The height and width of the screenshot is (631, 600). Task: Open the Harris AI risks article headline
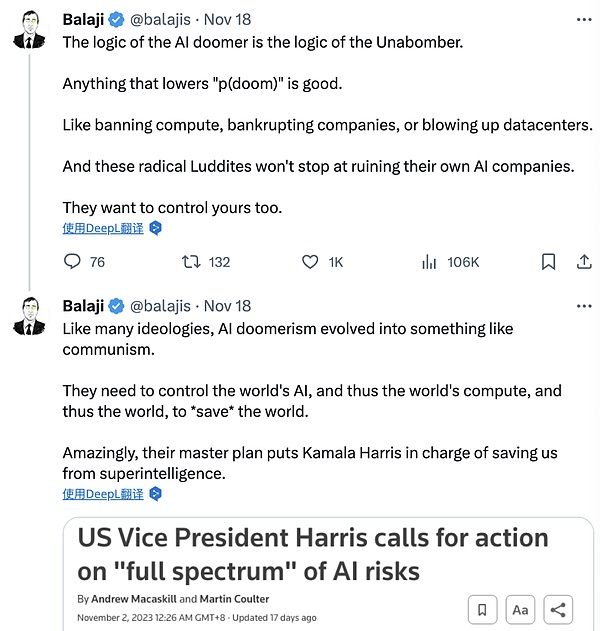pos(312,554)
